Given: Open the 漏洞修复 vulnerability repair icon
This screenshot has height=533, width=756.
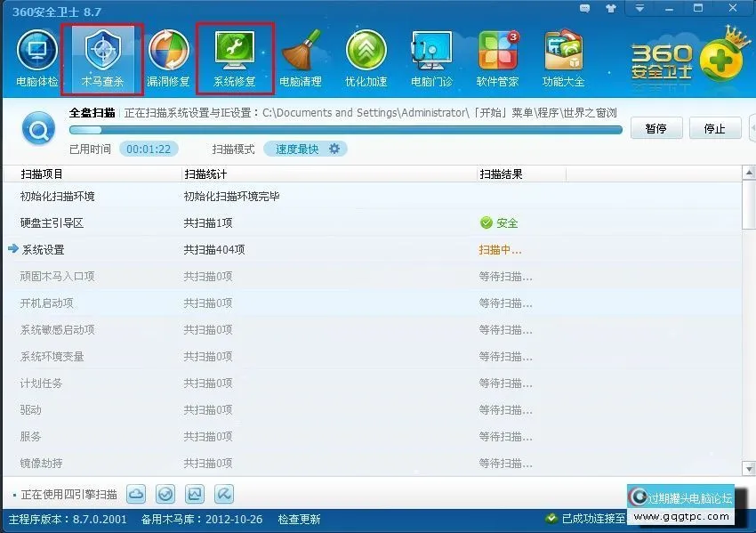Looking at the screenshot, I should click(169, 59).
